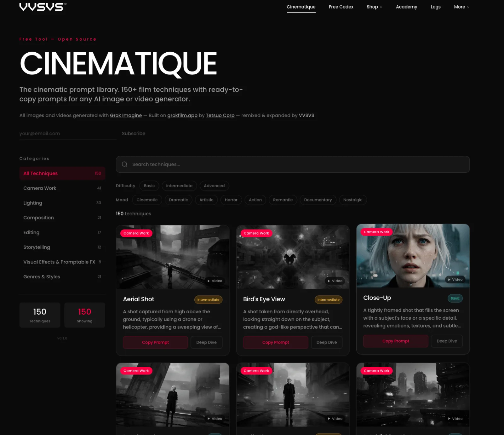
Task: Select Storytelling category
Action: 62,247
